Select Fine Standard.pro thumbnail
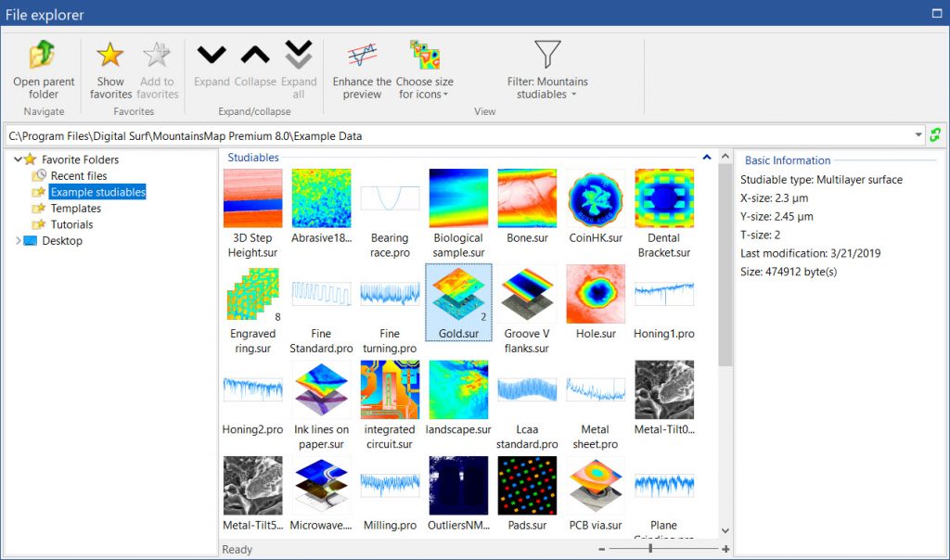Screen dimensions: 950x560 [x=321, y=294]
